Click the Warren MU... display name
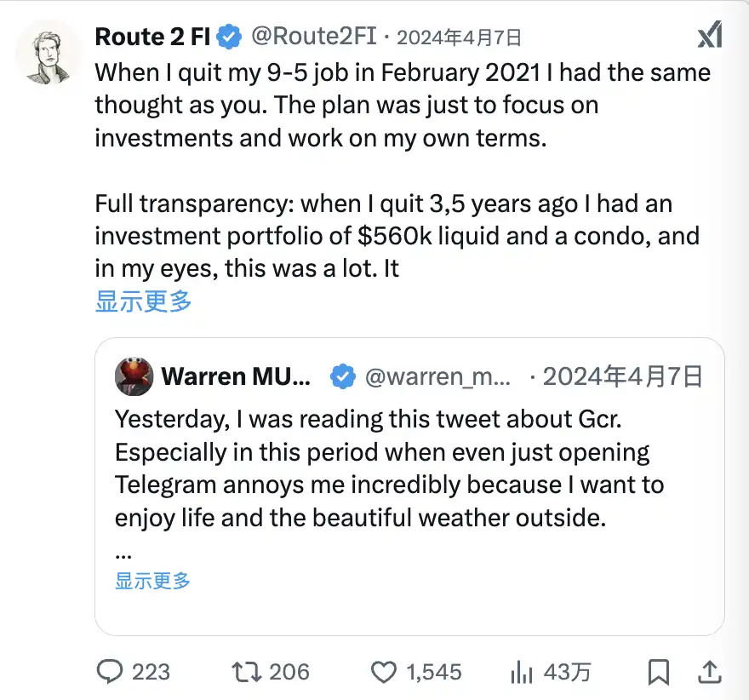 tap(236, 376)
